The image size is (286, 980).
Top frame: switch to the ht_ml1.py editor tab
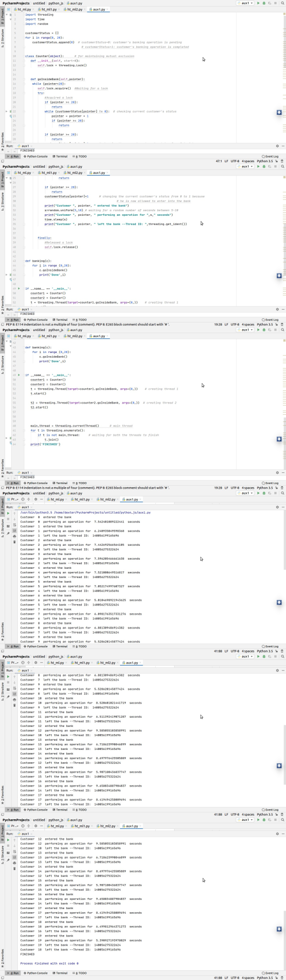pyautogui.click(x=48, y=9)
